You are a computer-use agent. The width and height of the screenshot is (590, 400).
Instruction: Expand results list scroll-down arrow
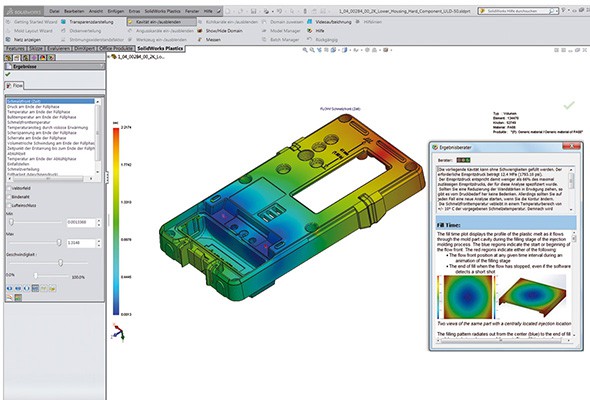coord(98,172)
